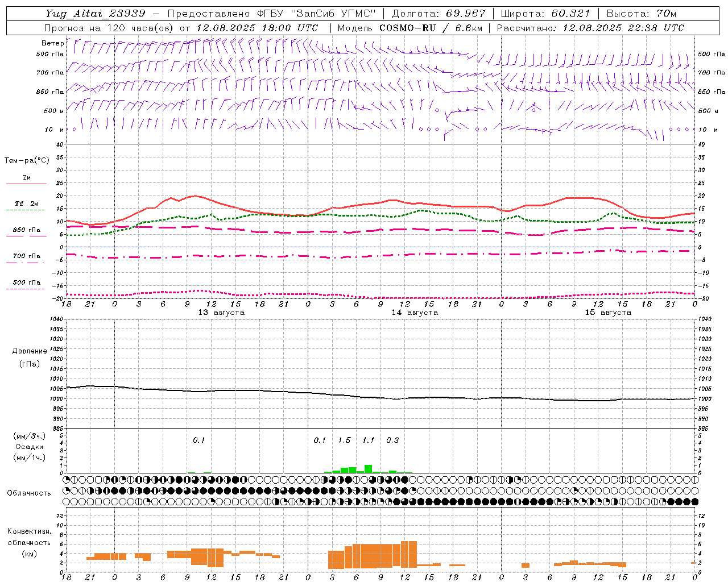This screenshot has height=582, width=728.
Task: Click the '0.3' three-hour precipitation value
Action: click(392, 440)
